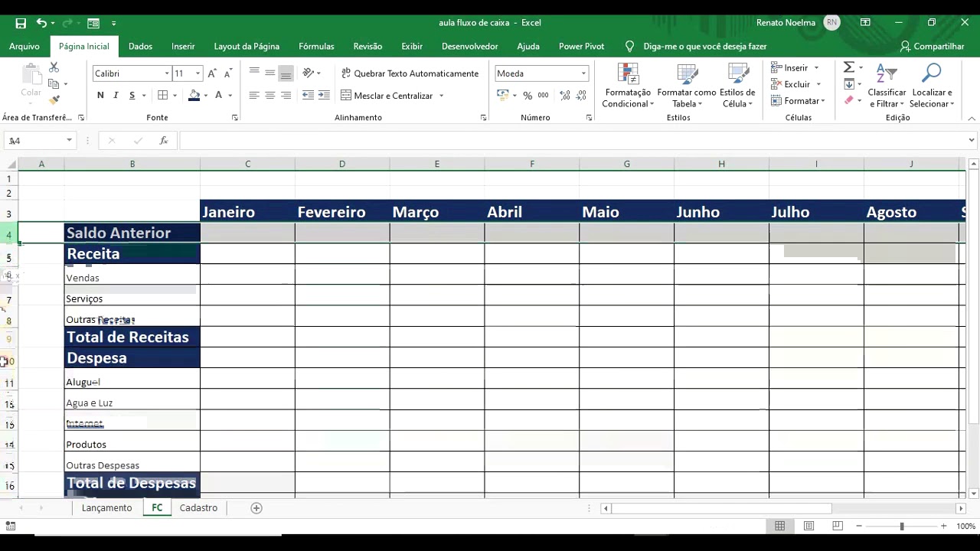This screenshot has height=551, width=980.
Task: Open the Arquivo menu
Action: [x=24, y=46]
